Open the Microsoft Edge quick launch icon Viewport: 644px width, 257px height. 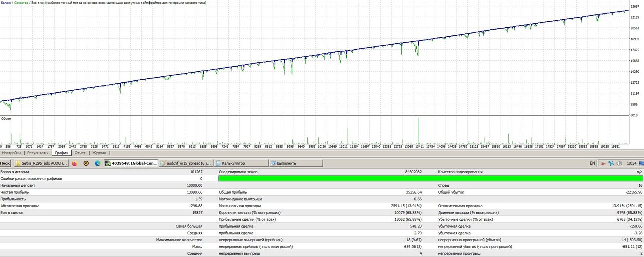pos(97,163)
